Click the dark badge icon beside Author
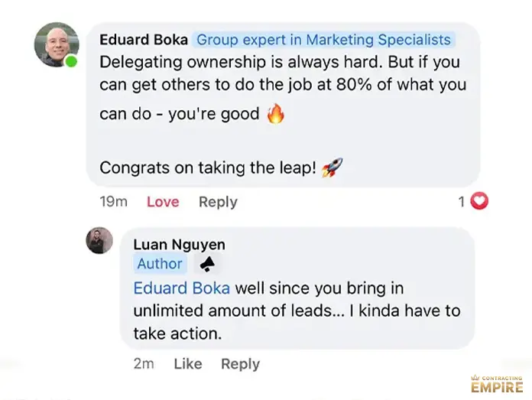 point(206,264)
